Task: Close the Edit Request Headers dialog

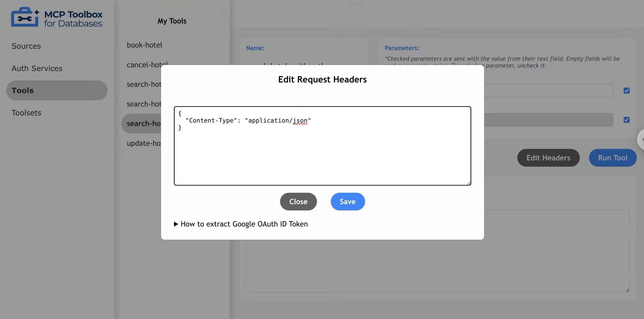Action: click(298, 202)
